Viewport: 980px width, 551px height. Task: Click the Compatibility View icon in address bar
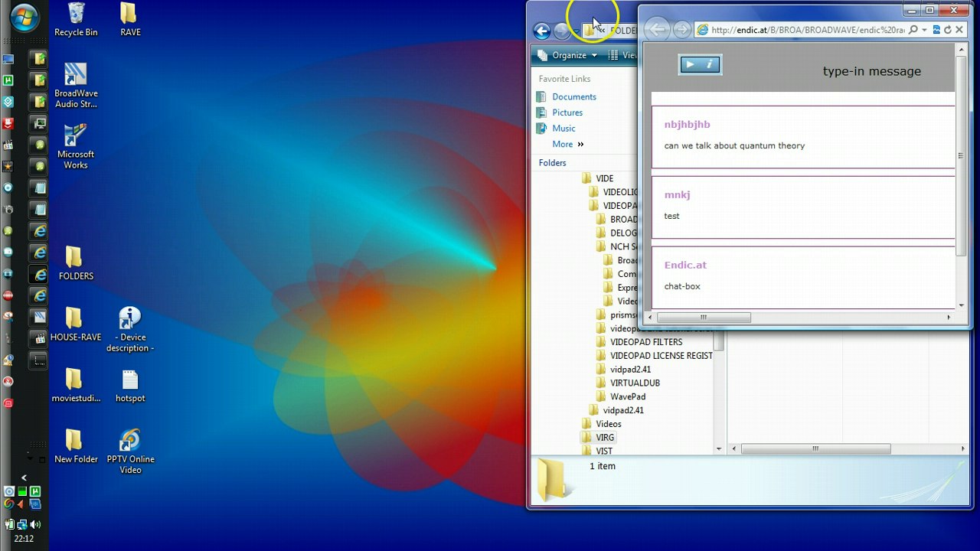point(936,30)
